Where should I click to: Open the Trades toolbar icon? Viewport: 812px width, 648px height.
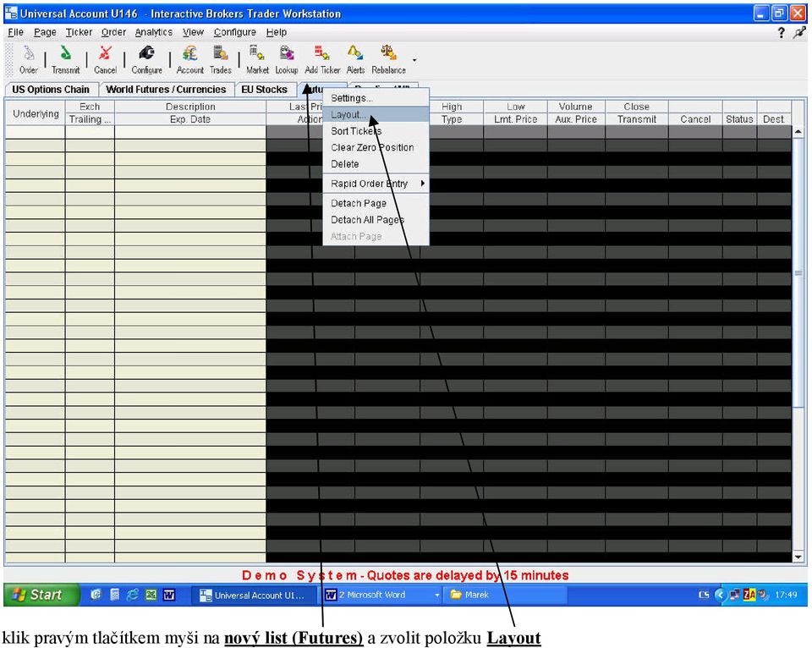pos(221,59)
